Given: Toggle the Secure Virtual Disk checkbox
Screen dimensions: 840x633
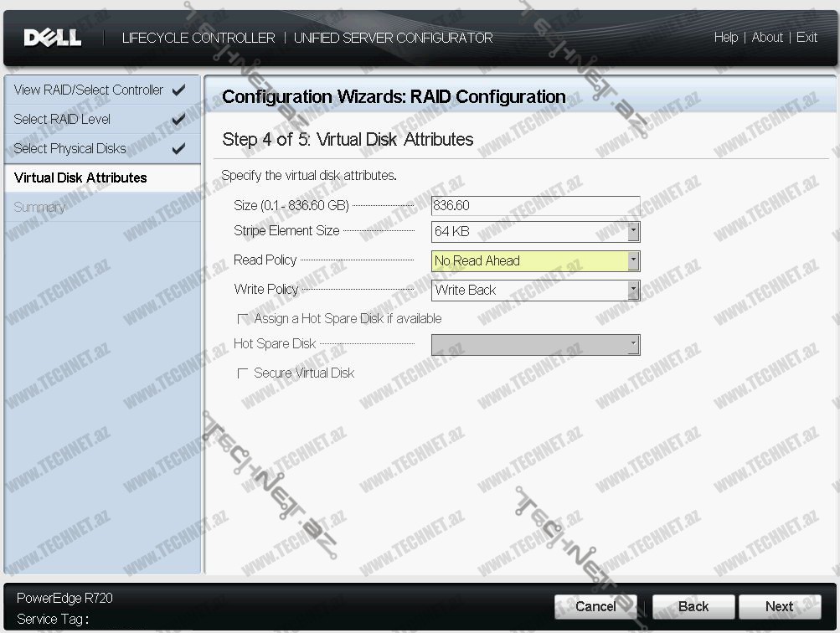Looking at the screenshot, I should pos(244,373).
